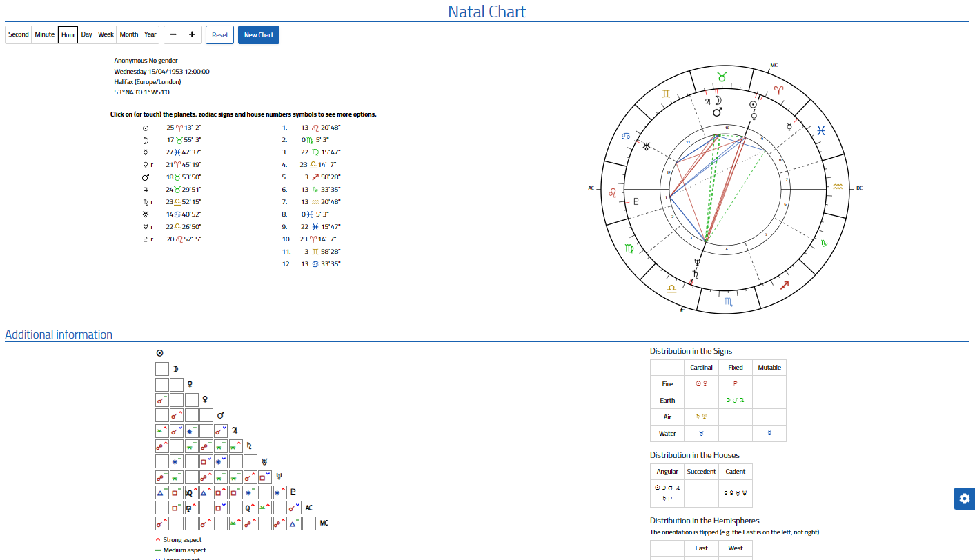
Task: Click the New Chart button
Action: pyautogui.click(x=259, y=35)
